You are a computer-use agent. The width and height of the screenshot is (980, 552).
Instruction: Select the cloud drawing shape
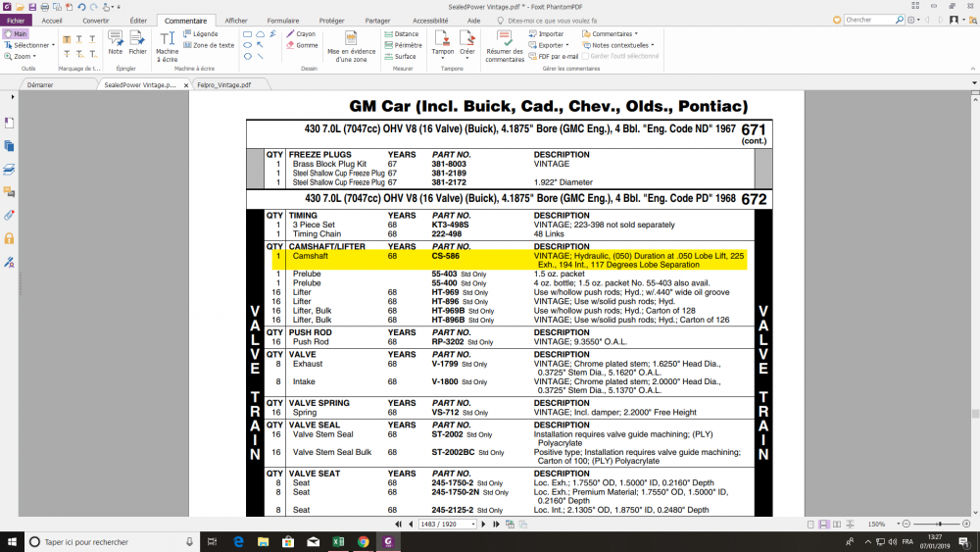(x=260, y=33)
